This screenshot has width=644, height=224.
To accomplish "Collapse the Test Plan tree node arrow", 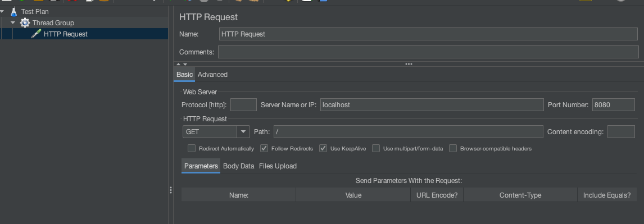I will tap(2, 11).
